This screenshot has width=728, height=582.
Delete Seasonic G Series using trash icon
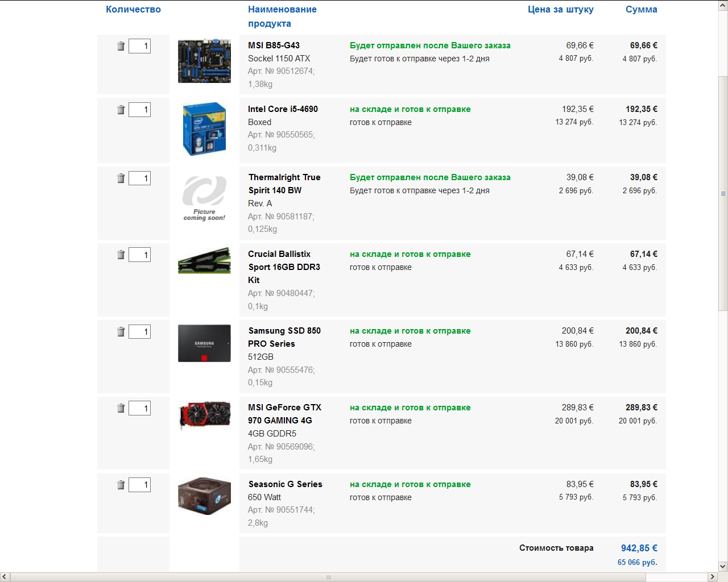tap(121, 485)
